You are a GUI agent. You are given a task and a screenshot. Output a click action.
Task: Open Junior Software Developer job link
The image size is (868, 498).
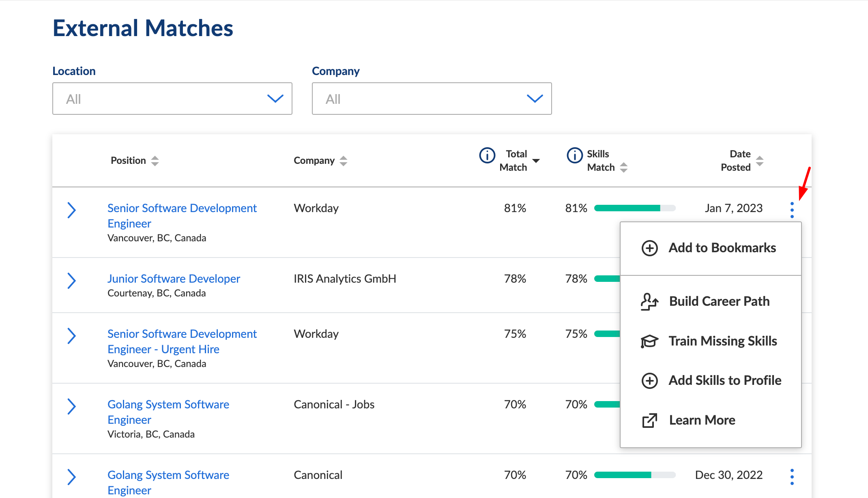click(x=174, y=279)
